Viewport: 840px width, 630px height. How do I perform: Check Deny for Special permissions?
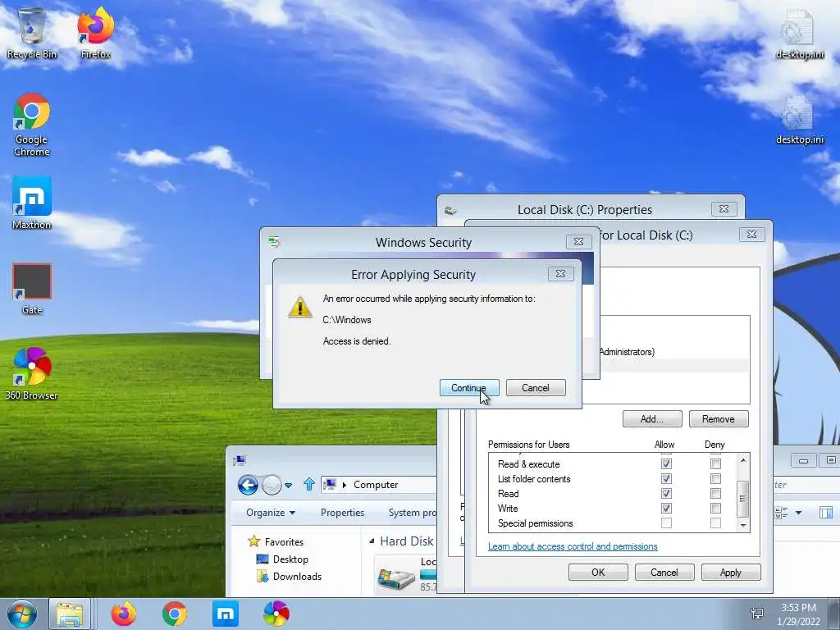tap(715, 523)
